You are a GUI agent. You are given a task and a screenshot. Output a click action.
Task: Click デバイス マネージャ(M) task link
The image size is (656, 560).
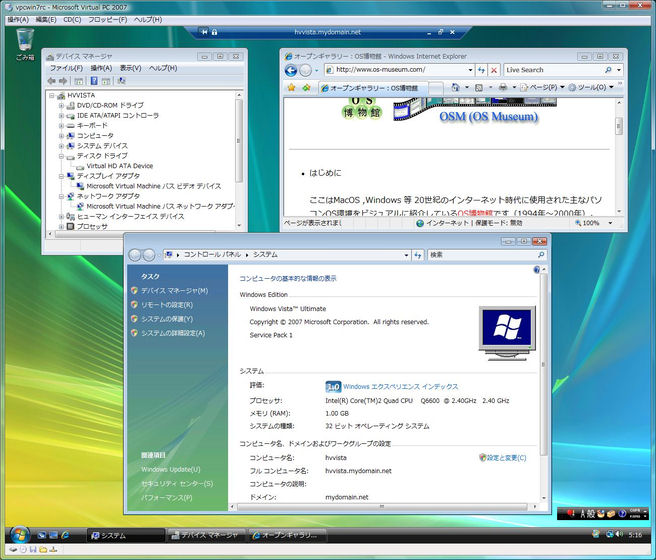(174, 291)
